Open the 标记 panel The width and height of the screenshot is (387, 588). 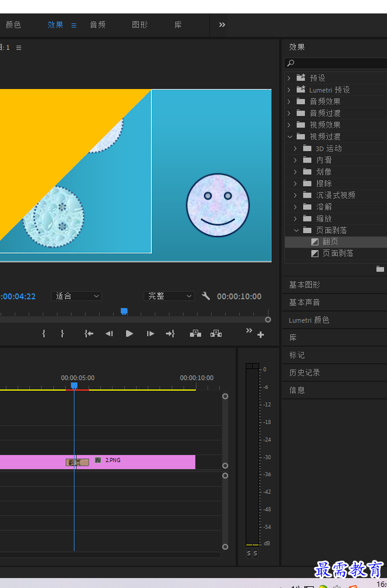pyautogui.click(x=297, y=355)
